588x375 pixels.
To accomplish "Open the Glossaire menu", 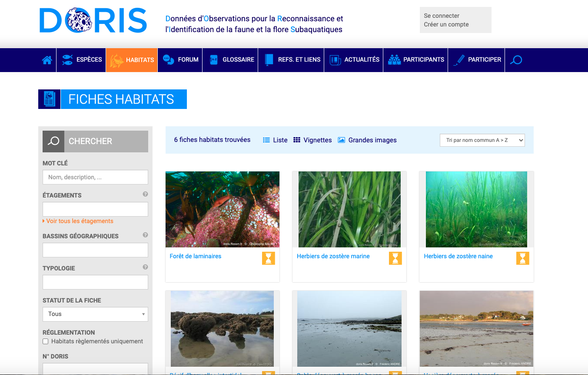I will pyautogui.click(x=231, y=60).
